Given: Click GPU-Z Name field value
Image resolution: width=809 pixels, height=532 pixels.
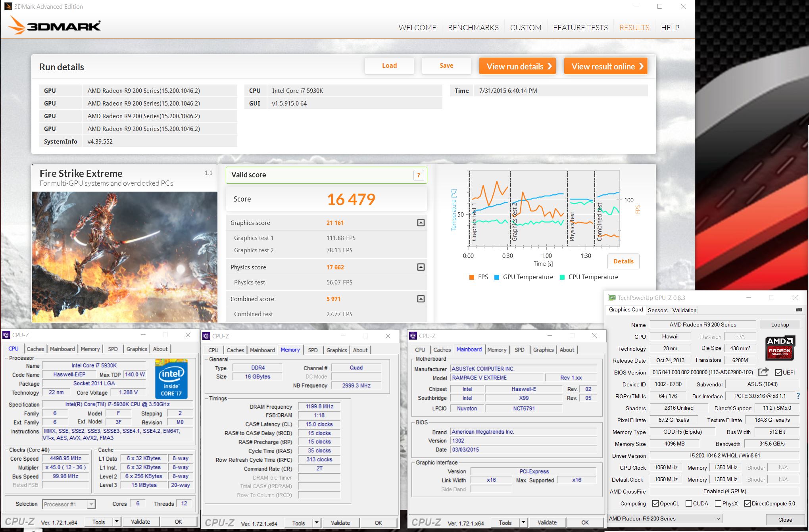Looking at the screenshot, I should [x=703, y=325].
